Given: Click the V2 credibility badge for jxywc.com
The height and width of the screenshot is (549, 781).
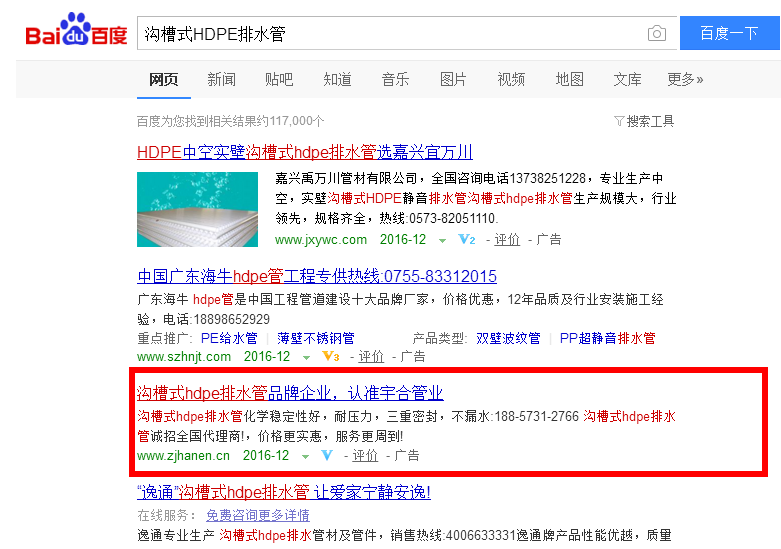Looking at the screenshot, I should [467, 240].
